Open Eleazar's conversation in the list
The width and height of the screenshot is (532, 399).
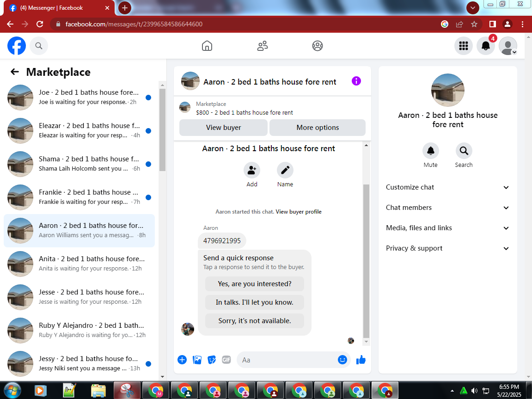79,131
